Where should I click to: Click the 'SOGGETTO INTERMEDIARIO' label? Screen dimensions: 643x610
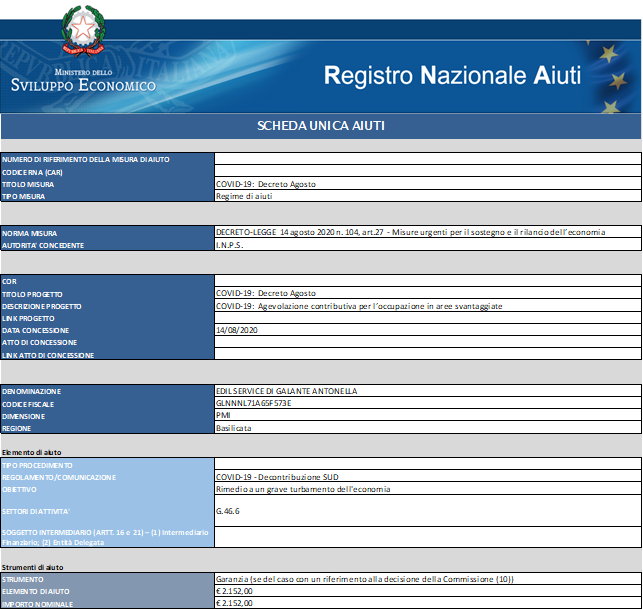(105, 537)
